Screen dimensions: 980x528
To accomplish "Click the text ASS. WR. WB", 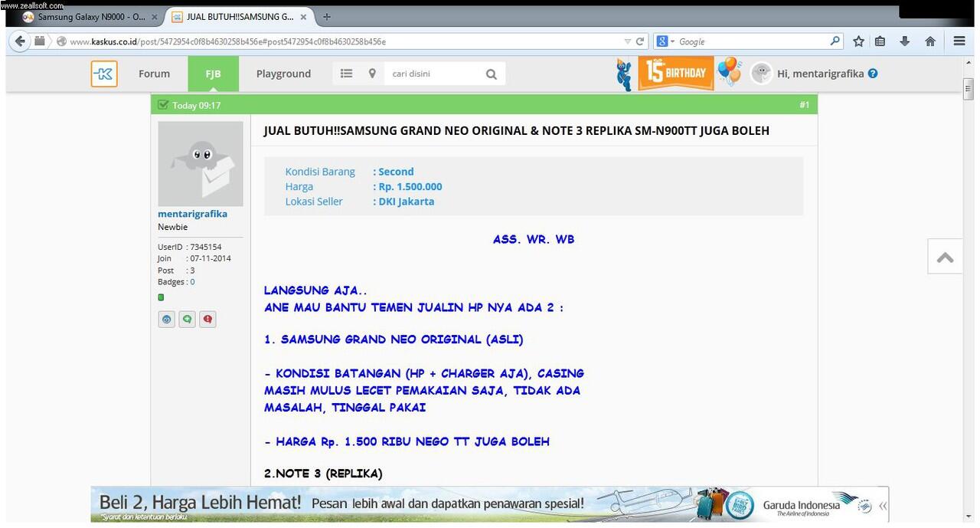I will [534, 239].
